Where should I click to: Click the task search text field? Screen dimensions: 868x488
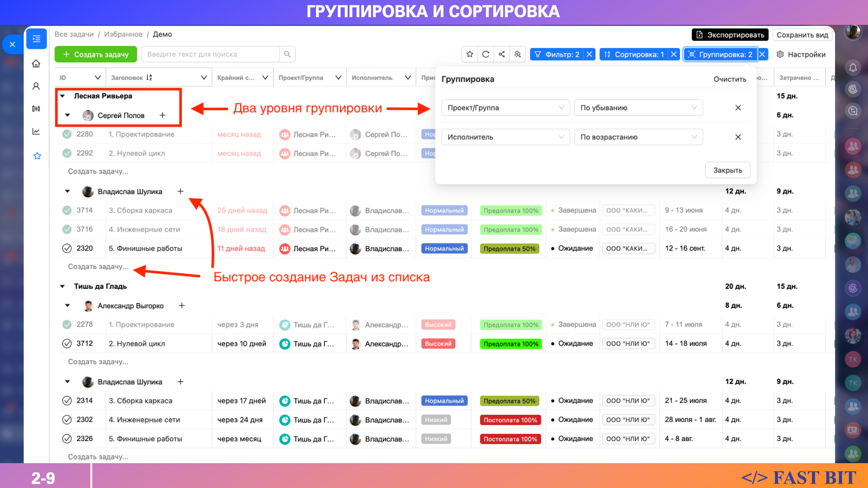(x=210, y=54)
